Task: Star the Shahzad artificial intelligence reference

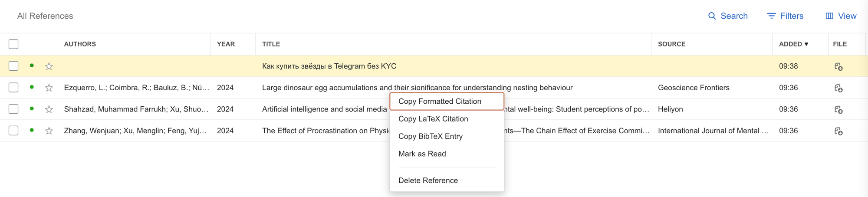Action: coord(49,109)
